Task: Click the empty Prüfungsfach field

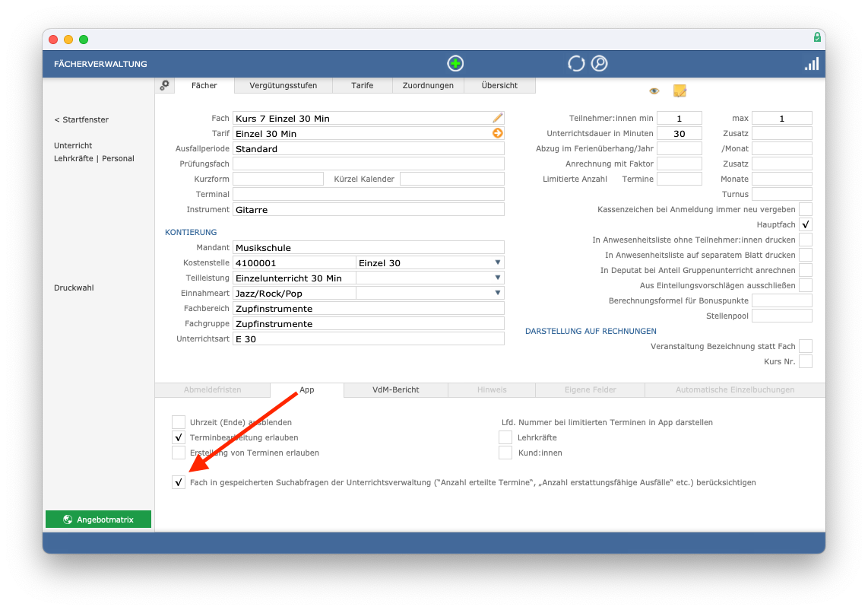Action: (x=368, y=164)
